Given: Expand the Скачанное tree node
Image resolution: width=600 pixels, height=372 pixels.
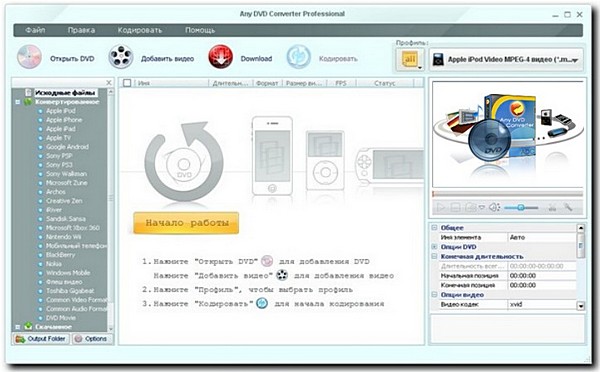Looking at the screenshot, I should (x=18, y=327).
